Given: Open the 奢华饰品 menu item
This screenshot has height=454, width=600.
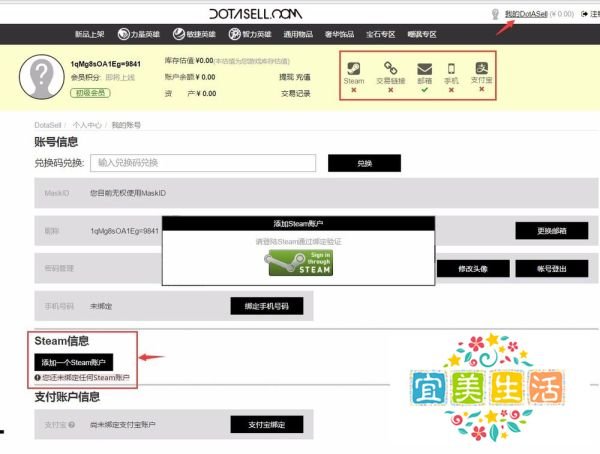Looking at the screenshot, I should click(x=339, y=34).
